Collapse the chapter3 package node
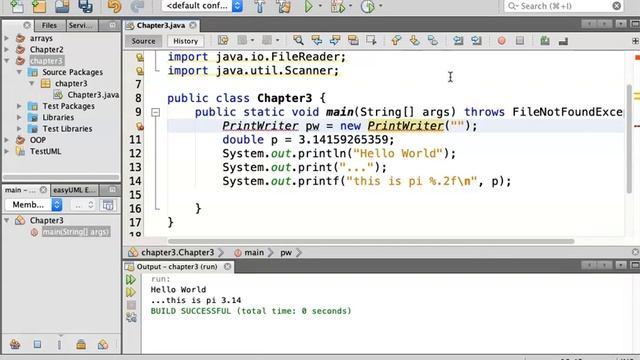 point(31,83)
